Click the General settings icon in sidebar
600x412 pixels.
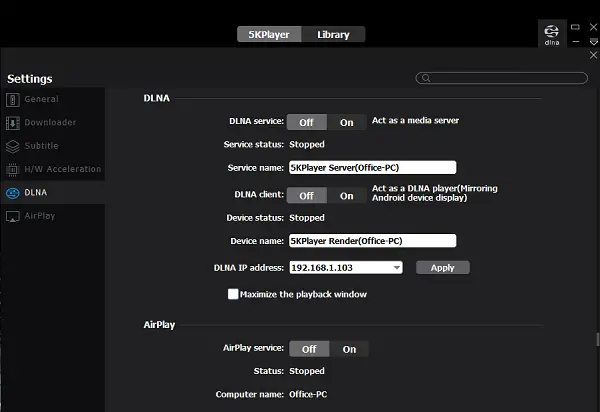click(x=13, y=99)
